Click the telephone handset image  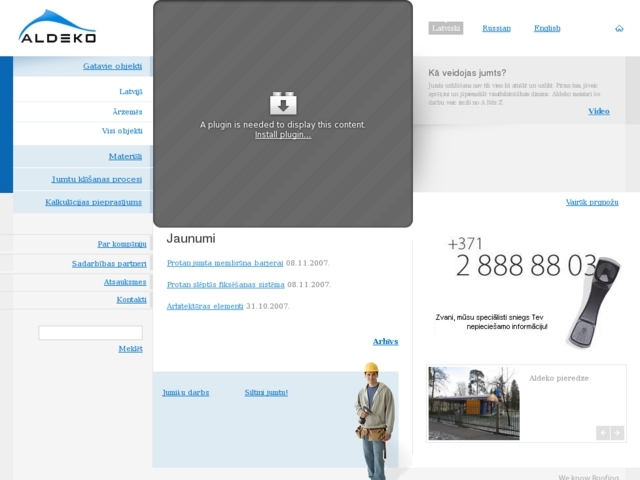coord(594,302)
